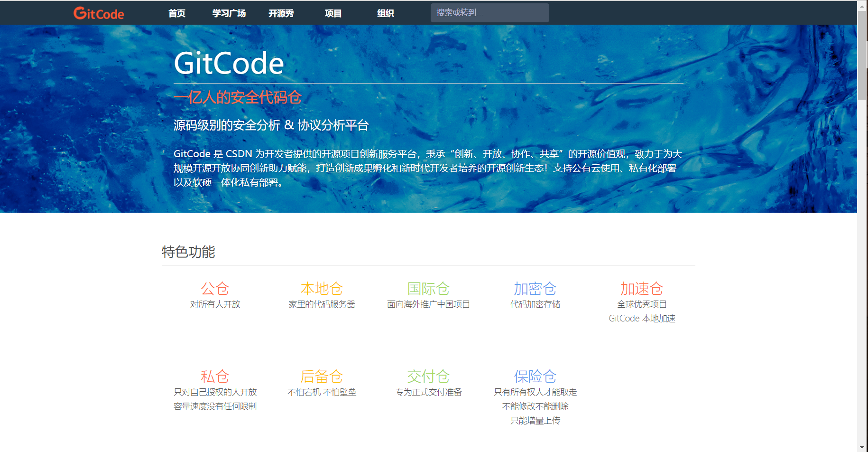The height and width of the screenshot is (452, 868).
Task: Open the 首页 nav item
Action: [x=177, y=13]
